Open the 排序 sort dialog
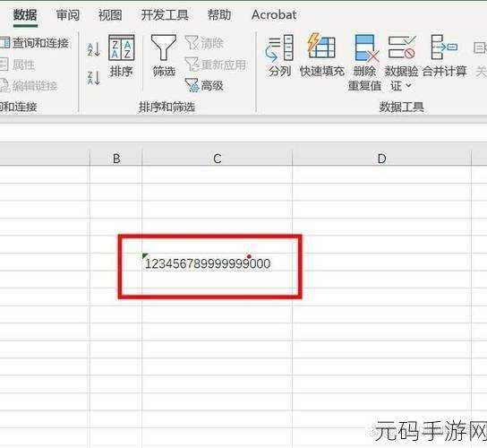The height and width of the screenshot is (448, 487). 122,56
